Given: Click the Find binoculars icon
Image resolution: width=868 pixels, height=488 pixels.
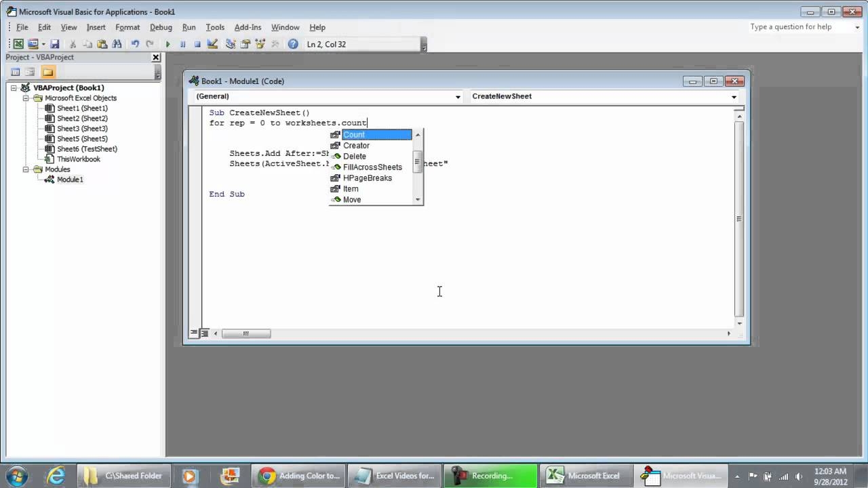Looking at the screenshot, I should [117, 44].
